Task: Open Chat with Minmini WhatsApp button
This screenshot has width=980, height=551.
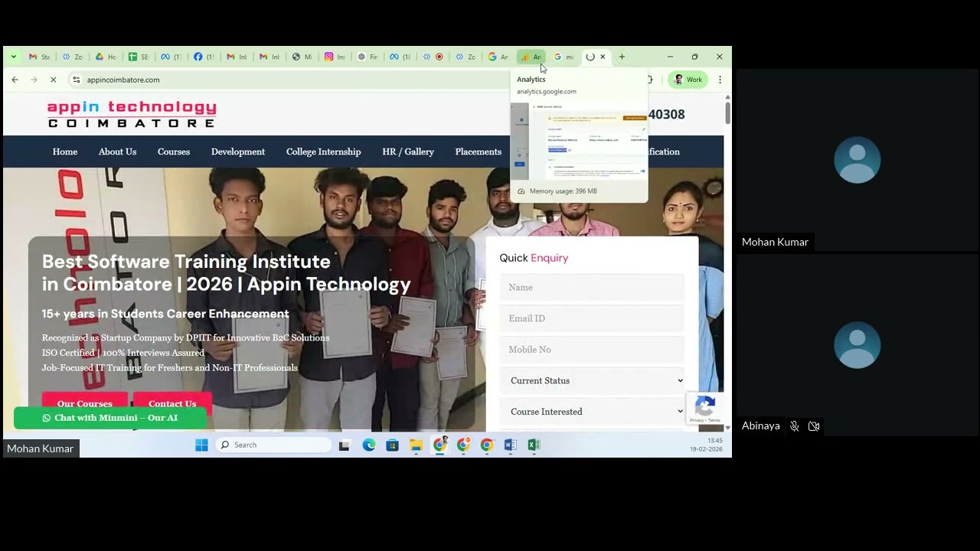Action: click(110, 418)
